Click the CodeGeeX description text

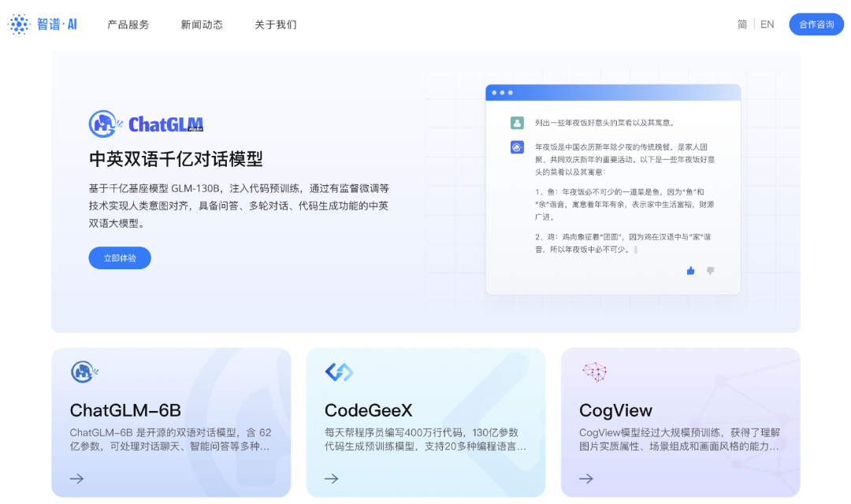[x=425, y=439]
